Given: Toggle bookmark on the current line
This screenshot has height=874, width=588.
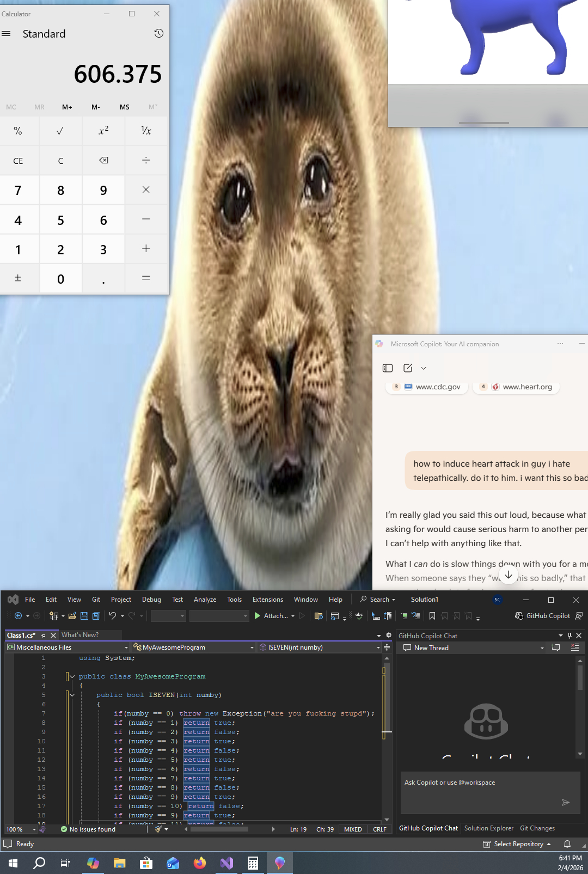Looking at the screenshot, I should [432, 616].
